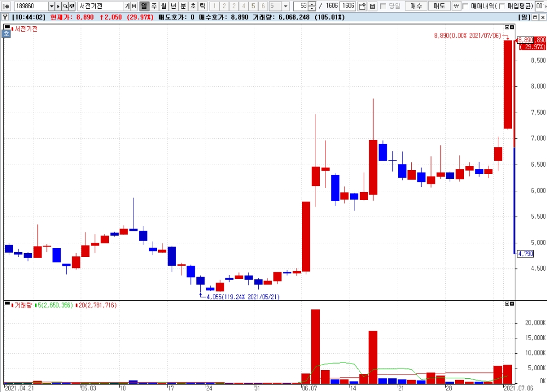
Task: Click interval preset button 6
Action: tap(263, 6)
